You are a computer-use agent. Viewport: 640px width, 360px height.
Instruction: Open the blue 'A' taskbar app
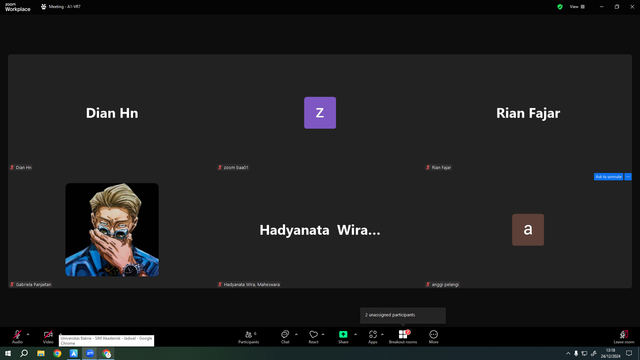73,353
